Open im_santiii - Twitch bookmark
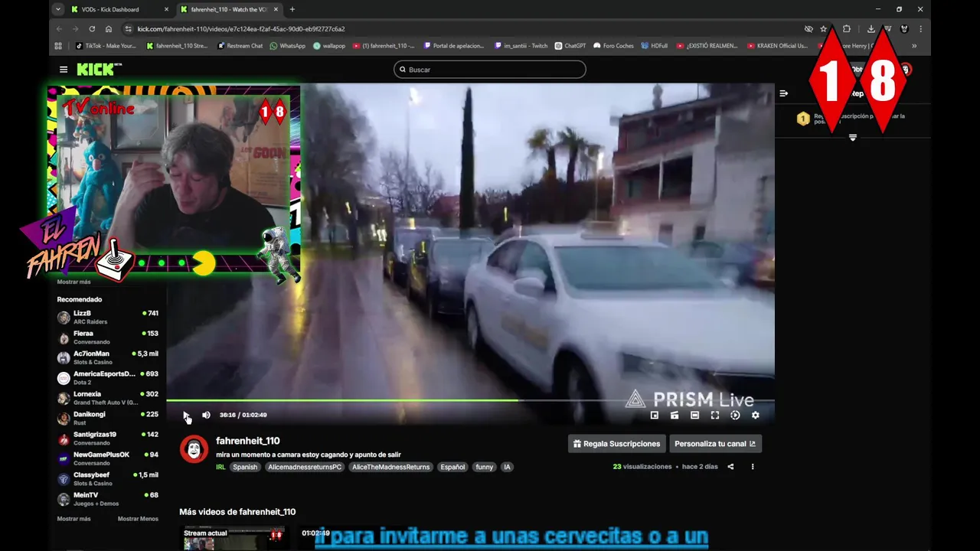Image resolution: width=980 pixels, height=551 pixels. tap(521, 46)
